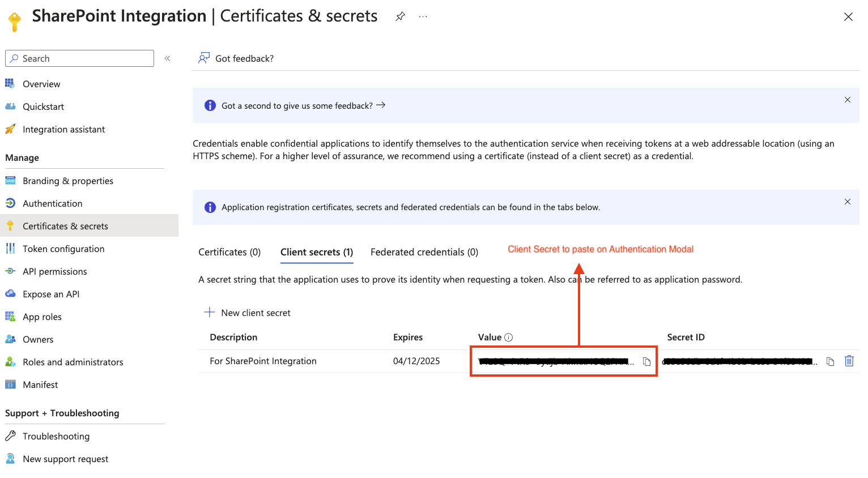Image resolution: width=868 pixels, height=478 pixels.
Task: Collapse the left sidebar menu
Action: point(167,58)
